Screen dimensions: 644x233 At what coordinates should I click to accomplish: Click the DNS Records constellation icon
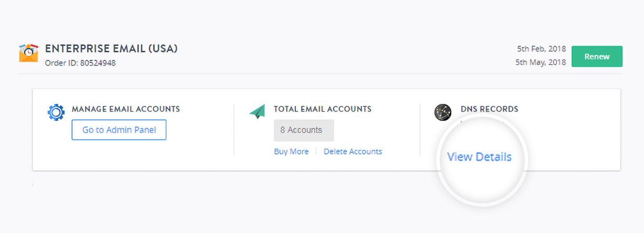click(443, 112)
